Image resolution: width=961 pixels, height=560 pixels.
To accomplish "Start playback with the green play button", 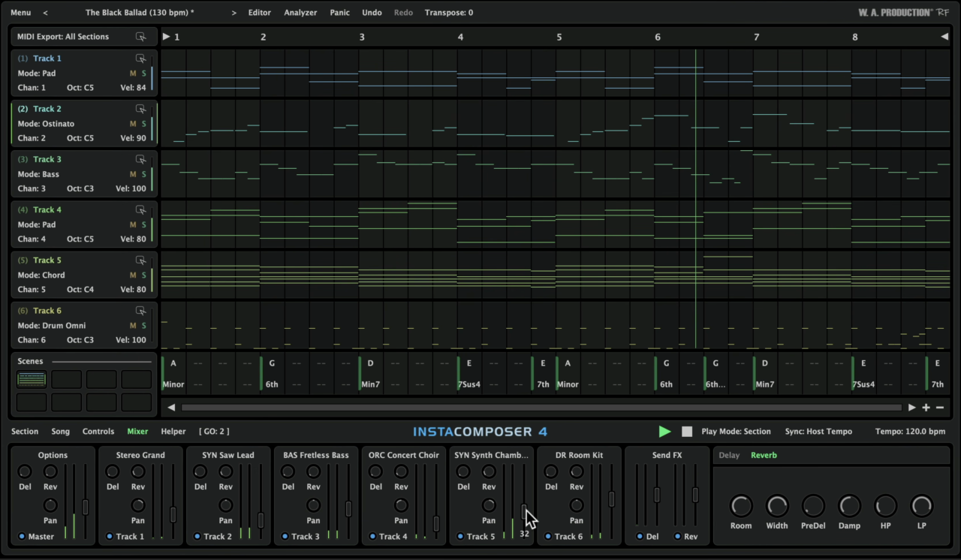I will (664, 432).
